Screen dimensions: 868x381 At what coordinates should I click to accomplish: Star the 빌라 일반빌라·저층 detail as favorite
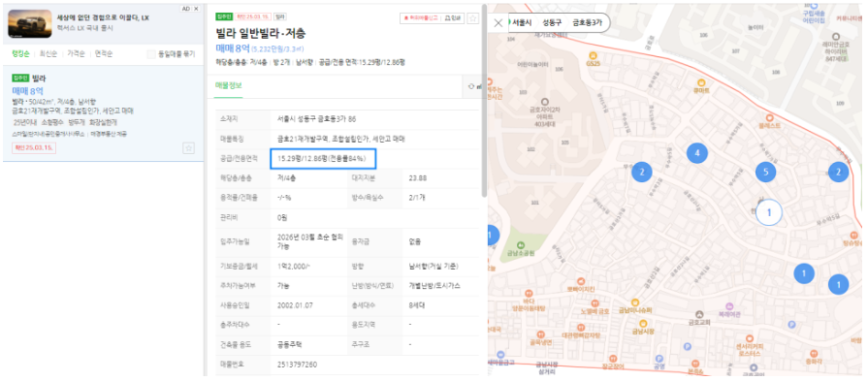(x=472, y=17)
